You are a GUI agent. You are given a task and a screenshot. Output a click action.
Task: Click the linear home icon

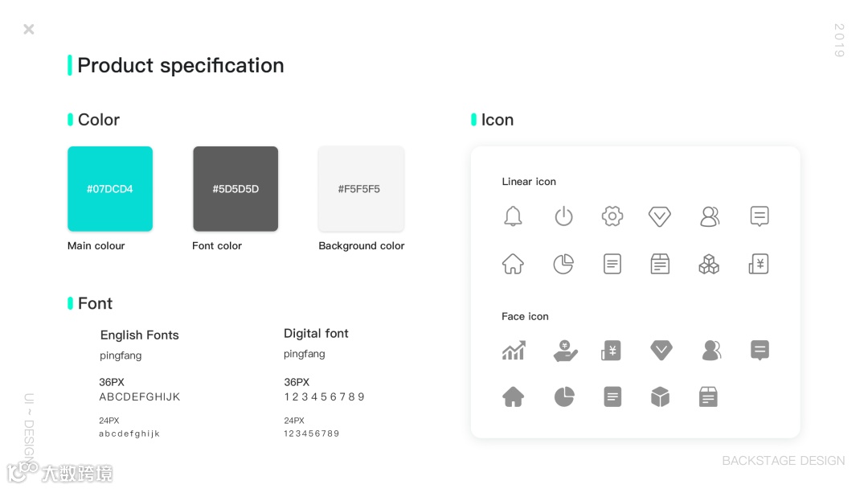click(x=513, y=264)
